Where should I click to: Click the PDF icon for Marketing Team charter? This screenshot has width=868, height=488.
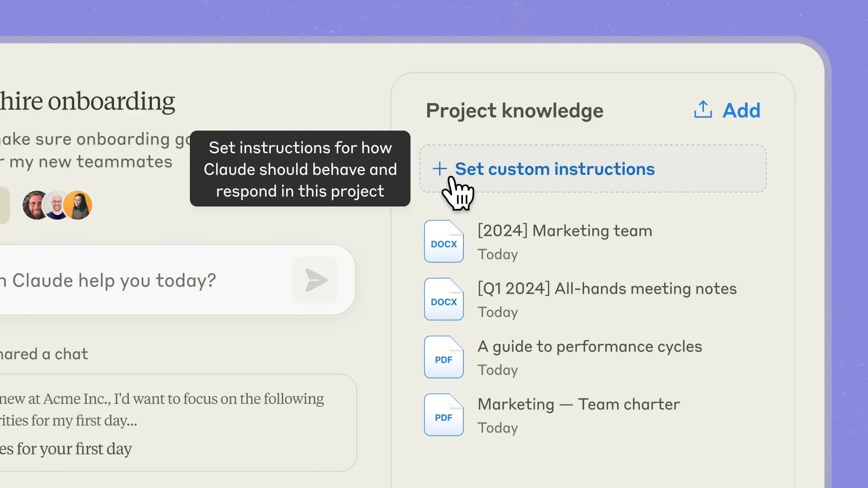(x=444, y=415)
